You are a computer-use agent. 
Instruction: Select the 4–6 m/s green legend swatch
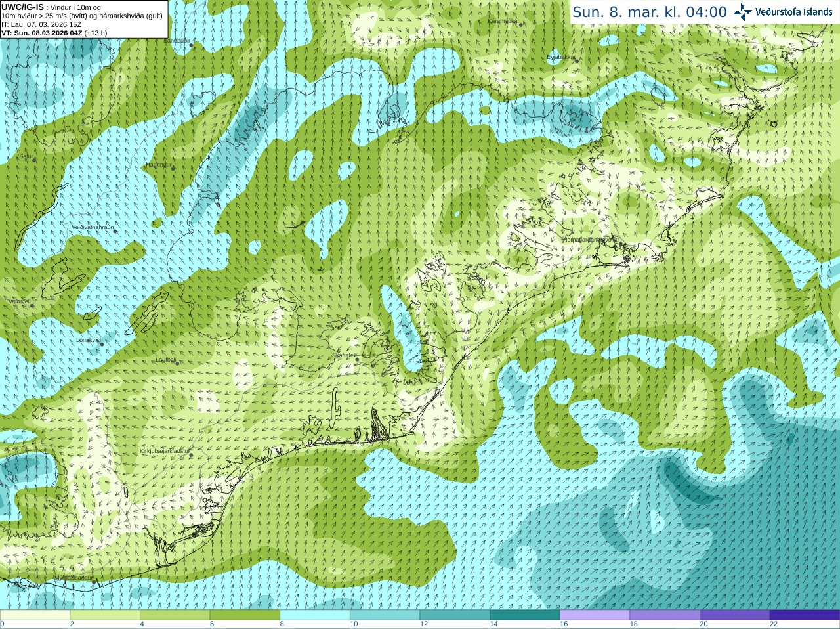tap(175, 615)
